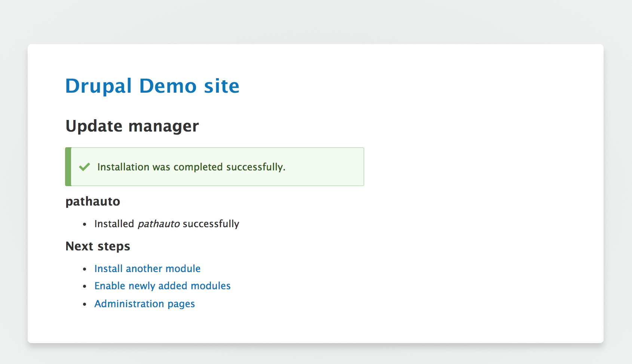Open the Install another module link
The height and width of the screenshot is (364, 632).
[147, 268]
